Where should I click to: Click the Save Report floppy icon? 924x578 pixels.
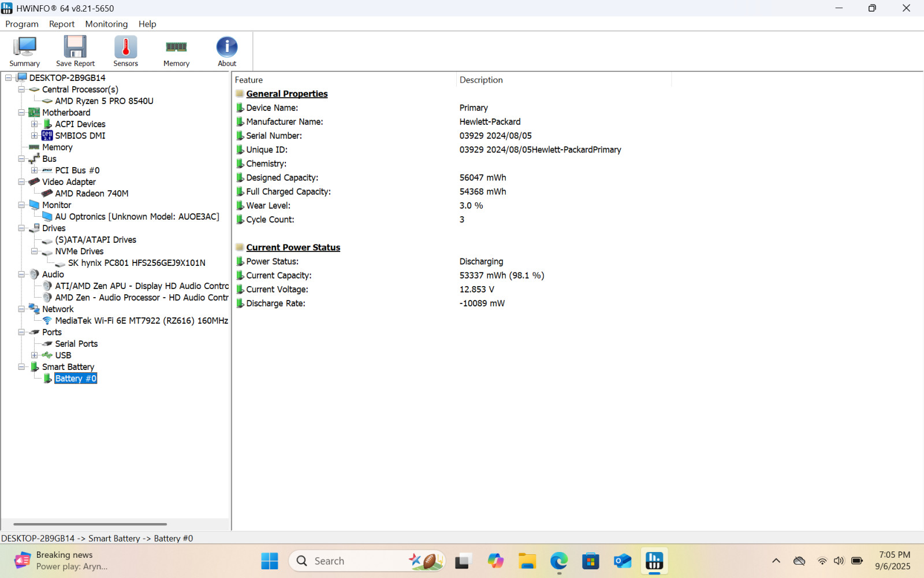pos(75,51)
